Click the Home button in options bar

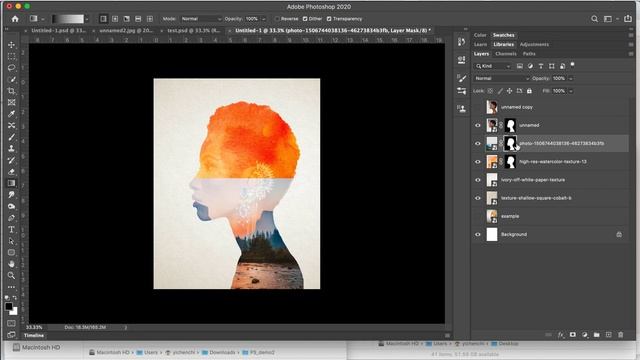click(15, 19)
